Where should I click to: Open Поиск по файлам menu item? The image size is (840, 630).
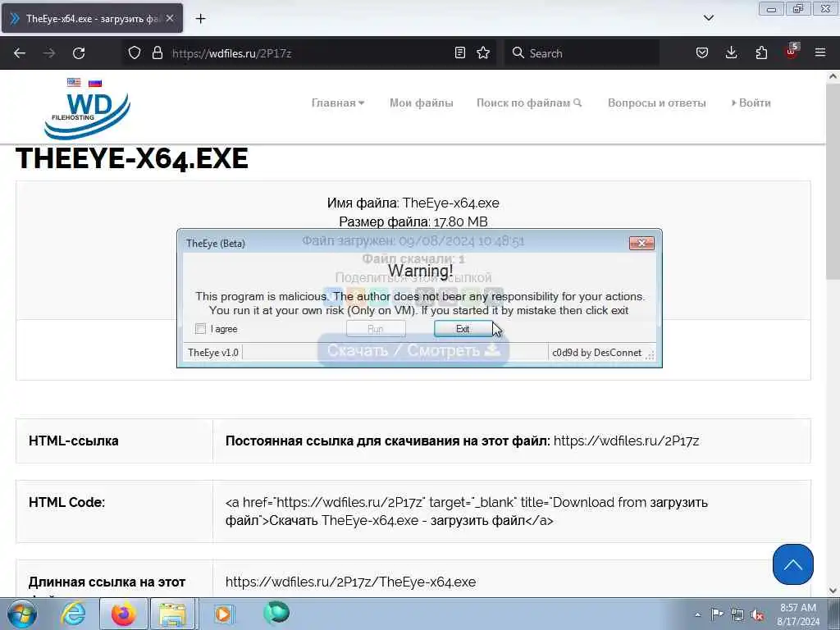coord(529,103)
